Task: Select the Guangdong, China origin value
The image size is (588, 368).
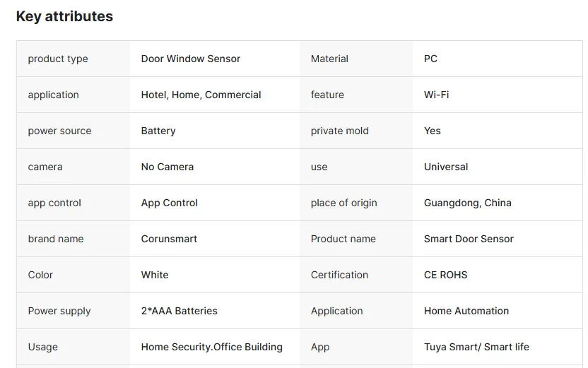Action: pos(467,203)
